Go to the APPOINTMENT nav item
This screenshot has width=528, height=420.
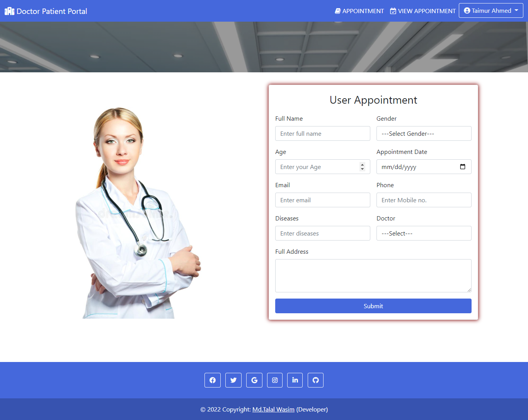tap(359, 11)
